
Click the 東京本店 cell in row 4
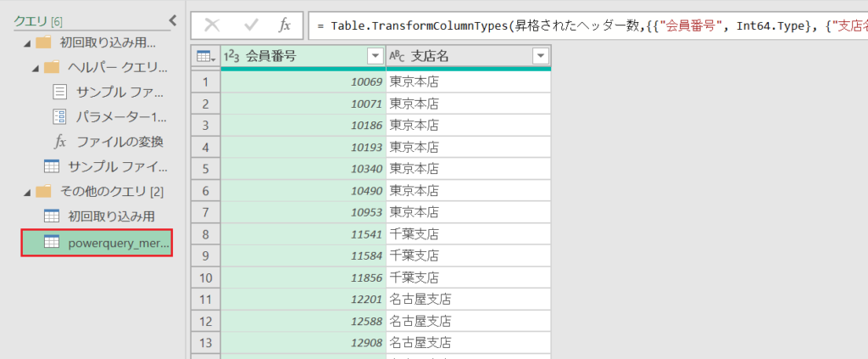[x=468, y=148]
